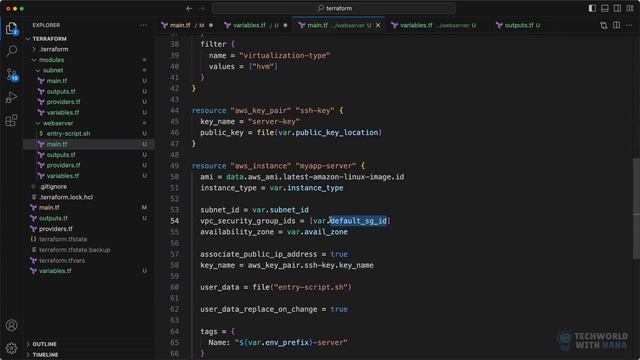Open the customize layout icon

click(630, 8)
